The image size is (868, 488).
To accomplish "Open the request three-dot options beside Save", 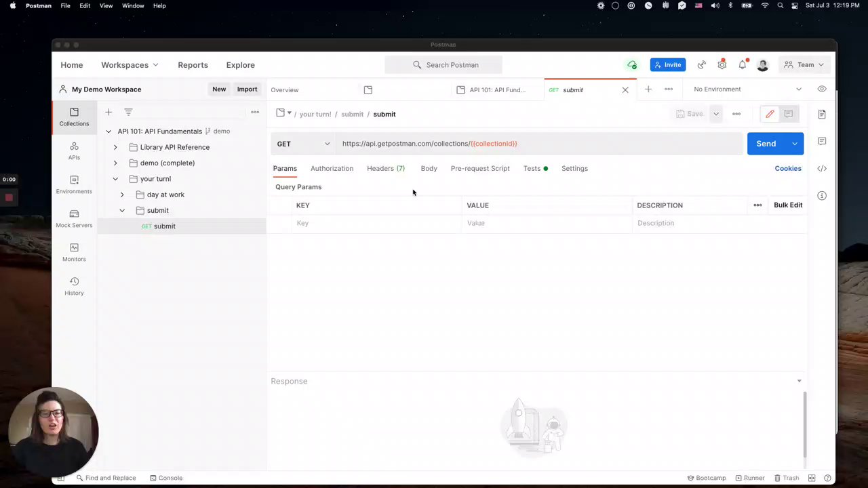I will pos(736,114).
